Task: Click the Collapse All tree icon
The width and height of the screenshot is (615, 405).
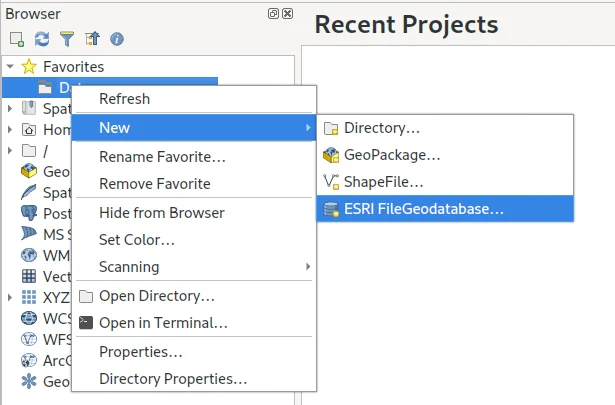Action: (92, 39)
